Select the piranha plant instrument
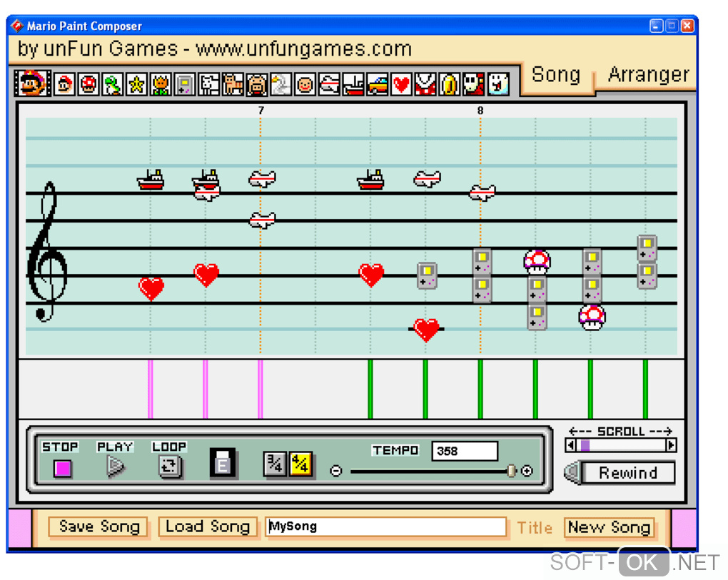The width and height of the screenshot is (728, 580). coord(426,84)
